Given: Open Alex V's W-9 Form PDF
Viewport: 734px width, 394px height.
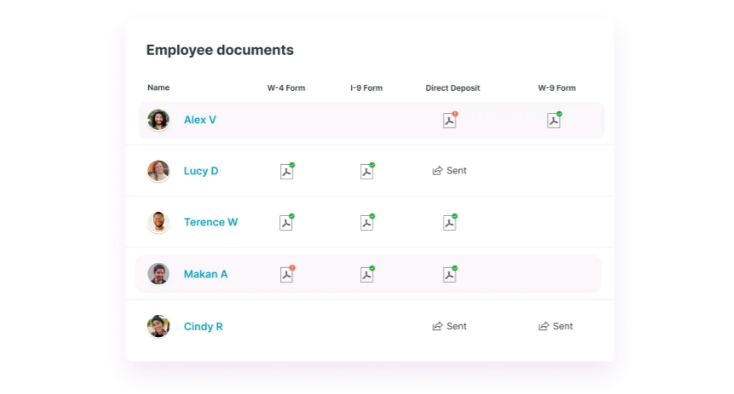Looking at the screenshot, I should coord(554,120).
